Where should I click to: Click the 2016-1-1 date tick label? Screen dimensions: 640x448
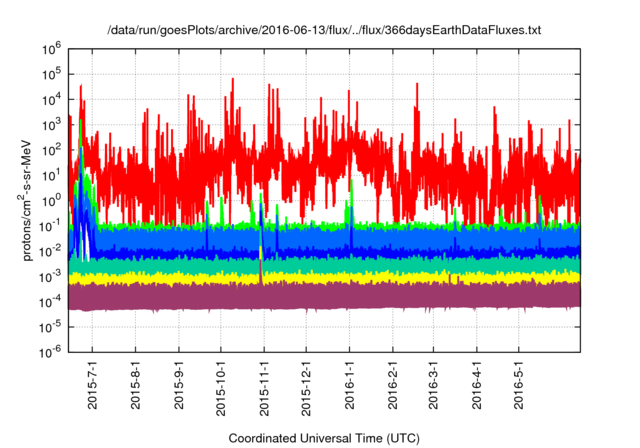coord(349,384)
